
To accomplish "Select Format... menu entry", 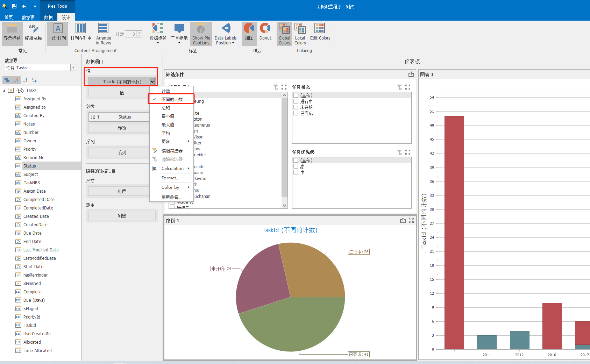I will [x=172, y=178].
